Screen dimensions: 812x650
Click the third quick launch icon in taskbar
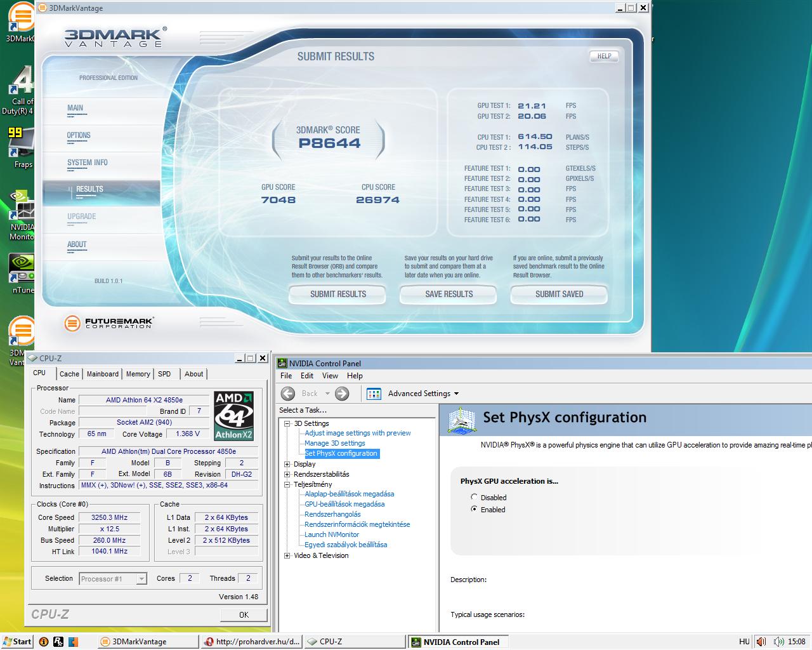pos(73,642)
